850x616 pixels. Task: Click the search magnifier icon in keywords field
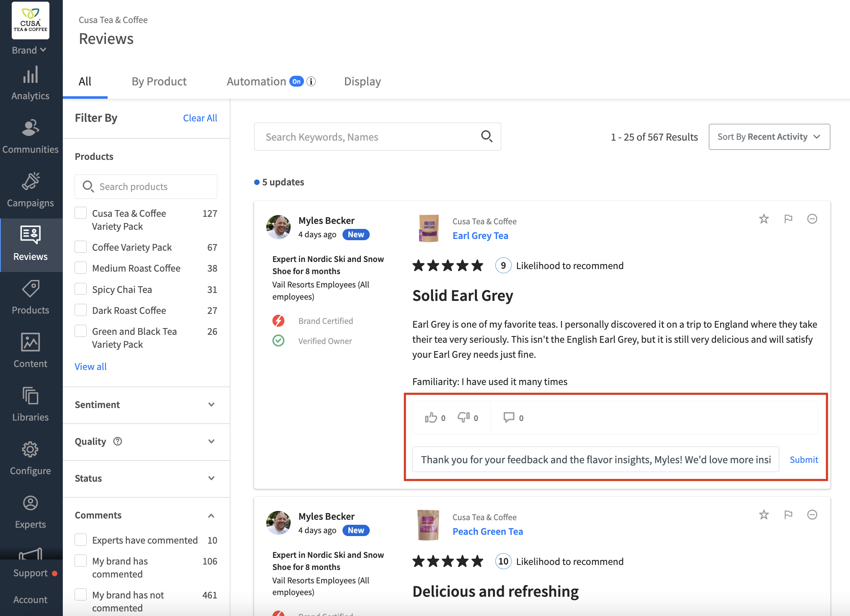coord(486,136)
